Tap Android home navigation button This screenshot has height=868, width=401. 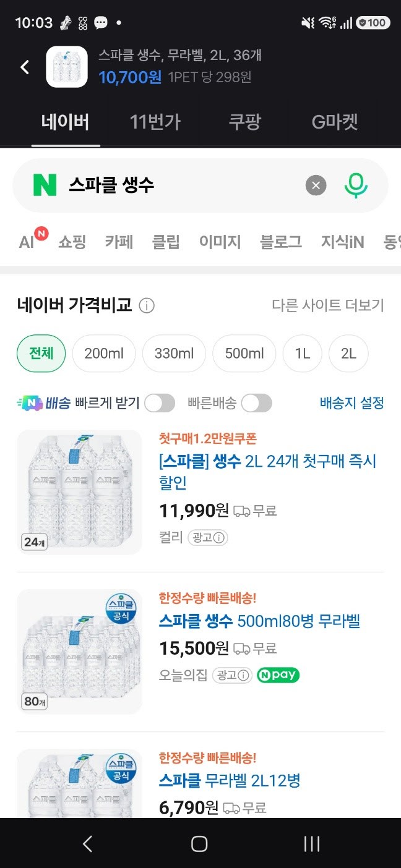[199, 844]
